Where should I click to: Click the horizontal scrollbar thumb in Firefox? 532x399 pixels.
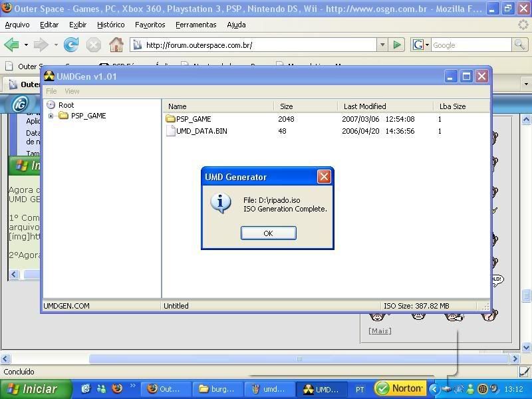299,358
